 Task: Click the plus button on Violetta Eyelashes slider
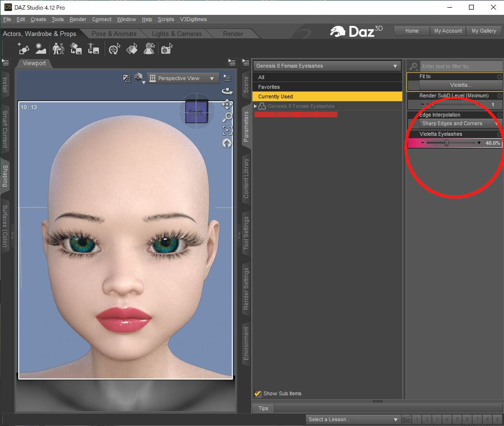click(479, 142)
